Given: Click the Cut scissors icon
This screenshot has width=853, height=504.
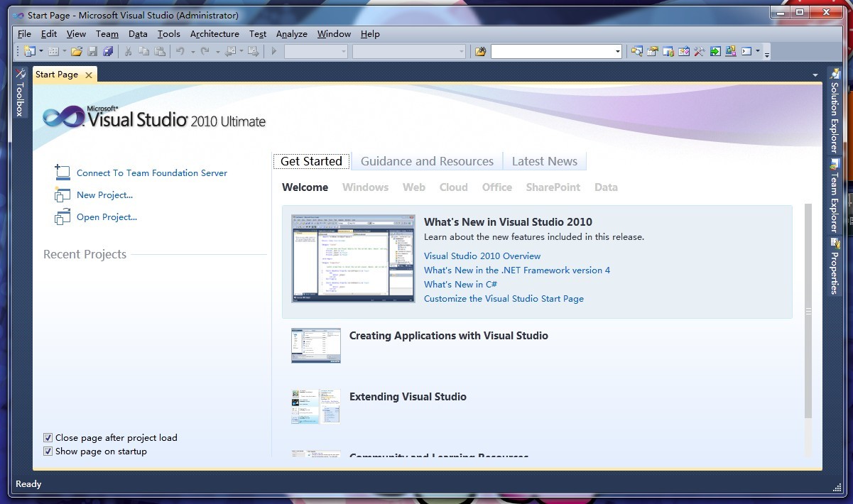Looking at the screenshot, I should click(129, 51).
